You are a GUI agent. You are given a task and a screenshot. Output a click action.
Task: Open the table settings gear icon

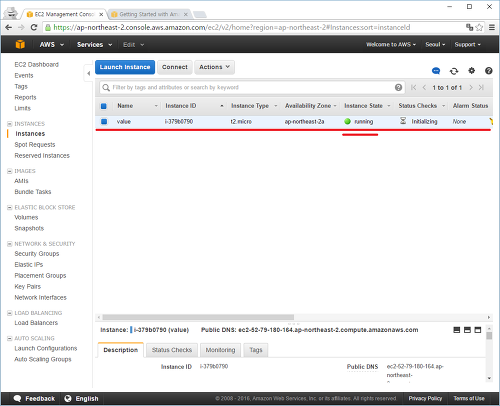(x=471, y=71)
